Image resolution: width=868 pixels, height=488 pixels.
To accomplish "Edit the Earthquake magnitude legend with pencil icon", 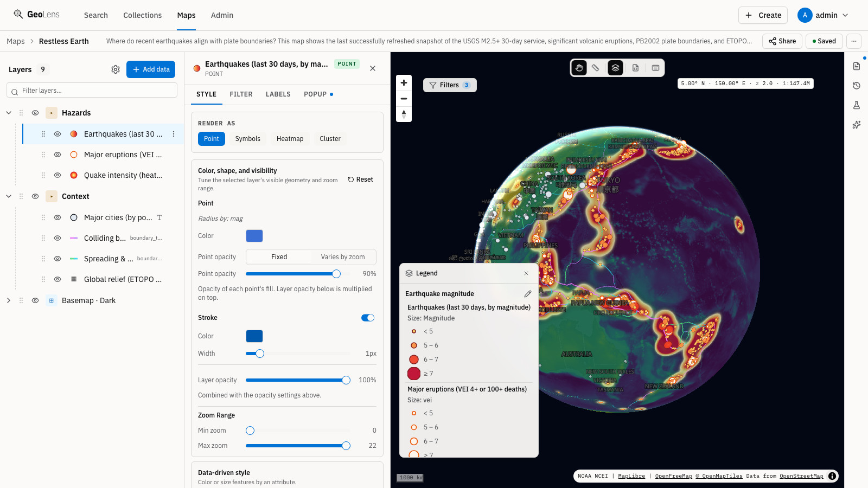I will (528, 294).
